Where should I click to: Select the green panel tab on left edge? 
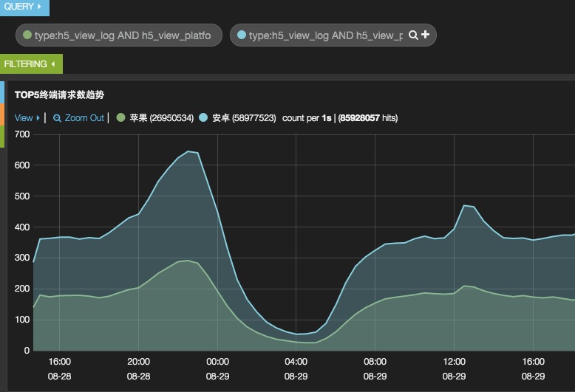coord(2,137)
